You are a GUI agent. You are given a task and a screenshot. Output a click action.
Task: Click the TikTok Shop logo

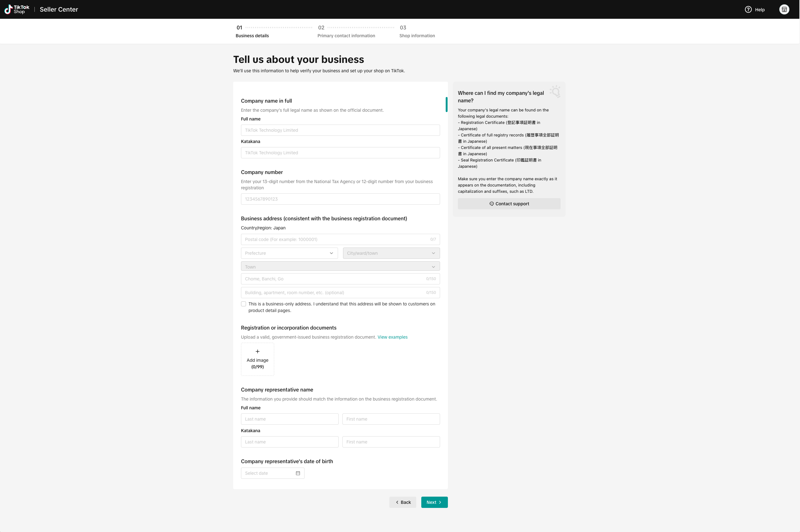click(17, 9)
